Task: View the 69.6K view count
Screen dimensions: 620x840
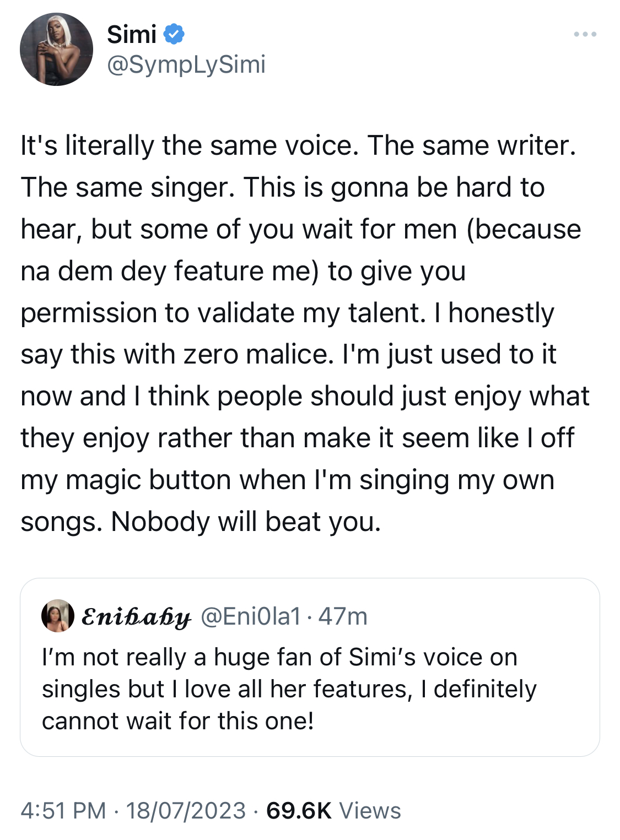Action: (x=299, y=811)
